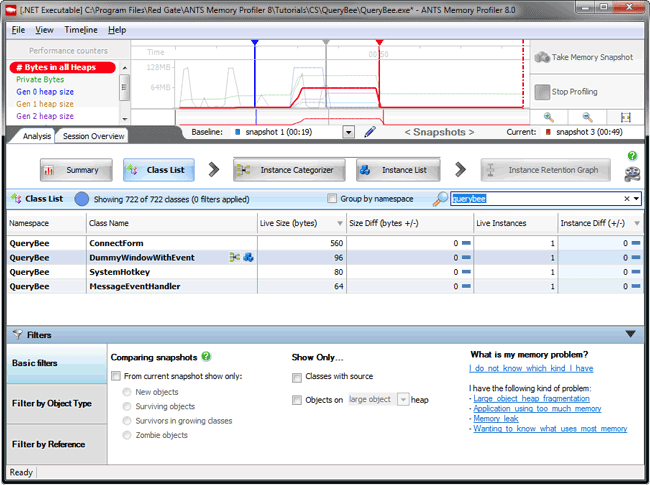This screenshot has width=650, height=485.
Task: Tick 'From current snapshot show only' checkbox
Action: pyautogui.click(x=117, y=376)
